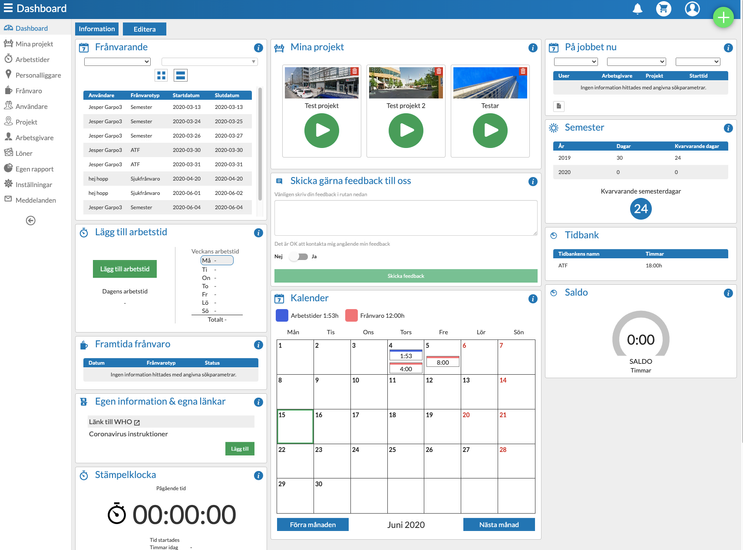Open middle filter dropdown in På jobbet nu
The image size is (743, 550).
[636, 62]
